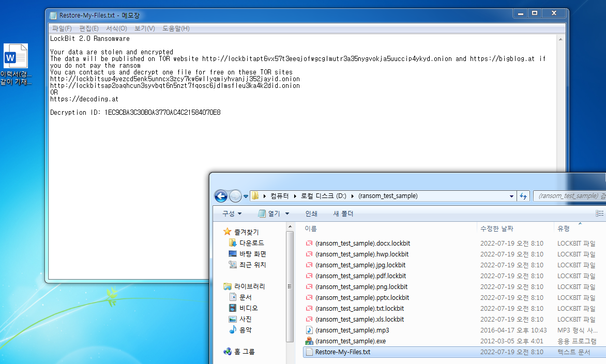Click the folder icon in the Explorer address bar

click(255, 196)
